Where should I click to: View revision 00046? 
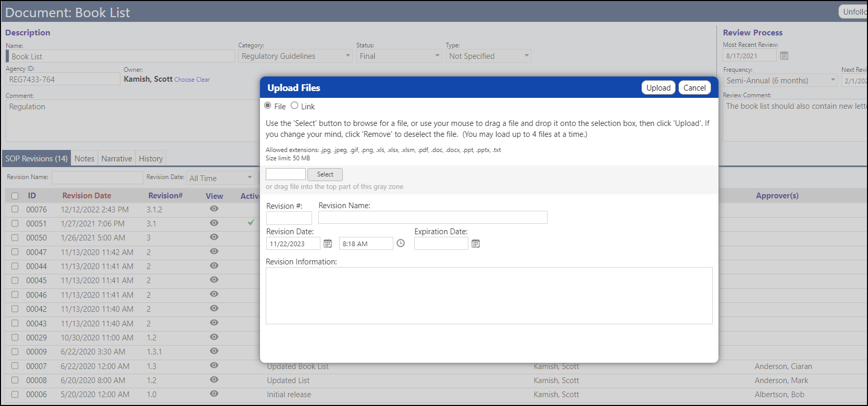[x=214, y=294]
